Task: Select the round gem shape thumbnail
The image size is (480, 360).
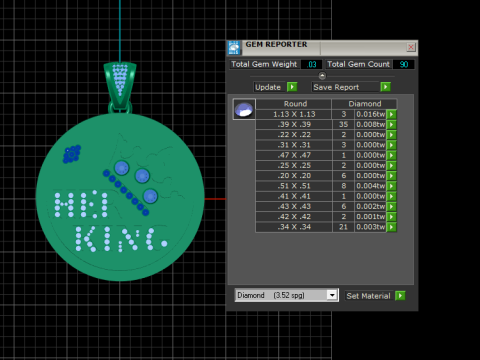Action: pyautogui.click(x=244, y=109)
